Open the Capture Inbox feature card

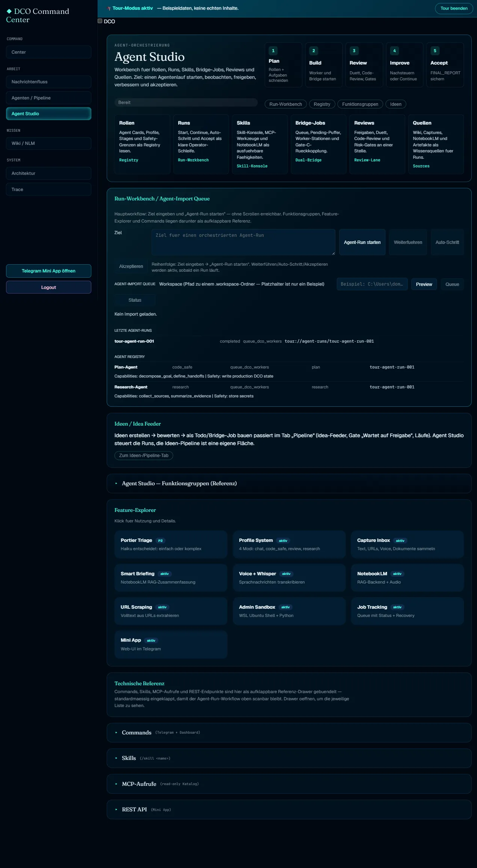[407, 545]
